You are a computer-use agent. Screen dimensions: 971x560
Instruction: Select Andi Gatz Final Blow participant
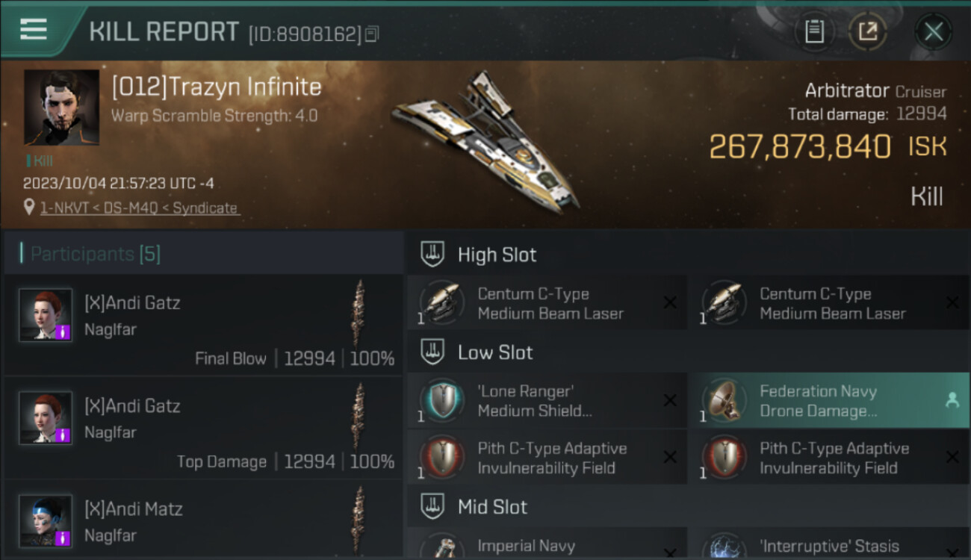click(x=203, y=325)
